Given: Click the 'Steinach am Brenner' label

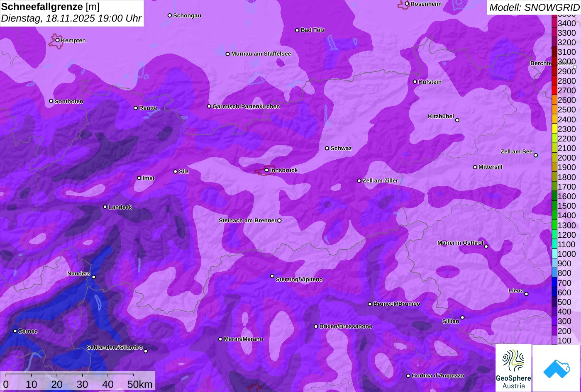Looking at the screenshot, I should (247, 221).
